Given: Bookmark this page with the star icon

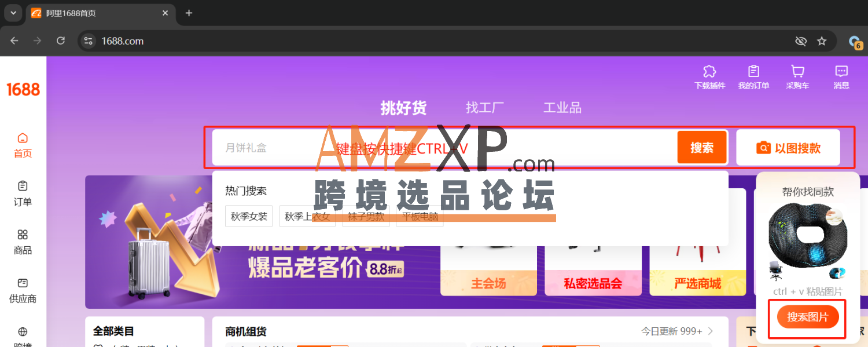Looking at the screenshot, I should (x=822, y=41).
